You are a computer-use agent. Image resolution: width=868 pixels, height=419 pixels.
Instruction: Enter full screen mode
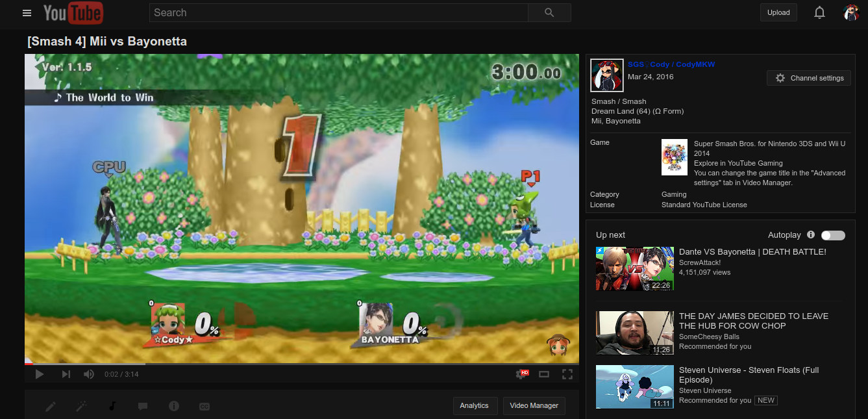click(567, 374)
